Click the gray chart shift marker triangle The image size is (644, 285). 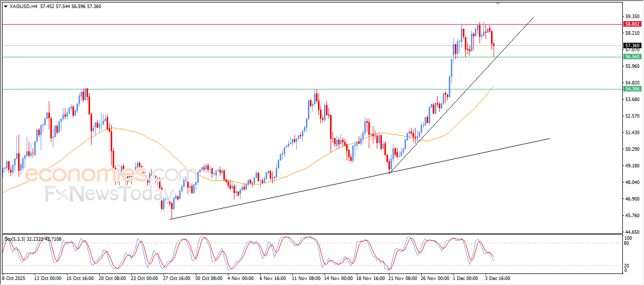tap(498, 4)
